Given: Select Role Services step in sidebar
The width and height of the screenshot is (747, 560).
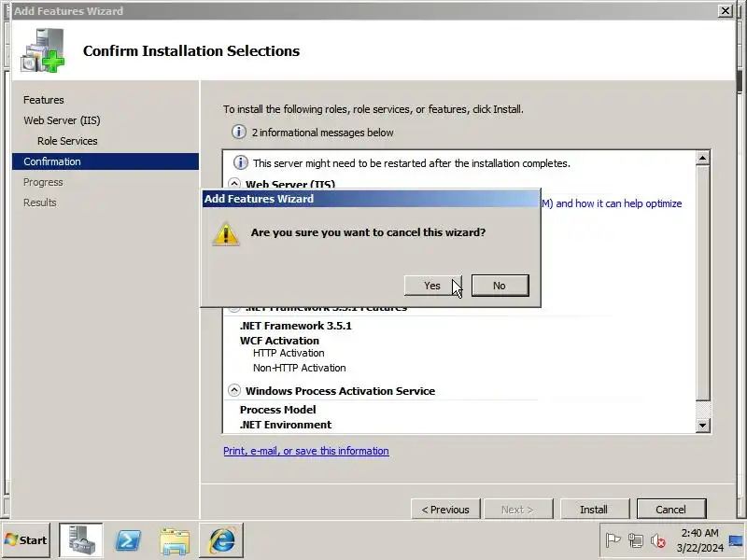Looking at the screenshot, I should click(67, 141).
